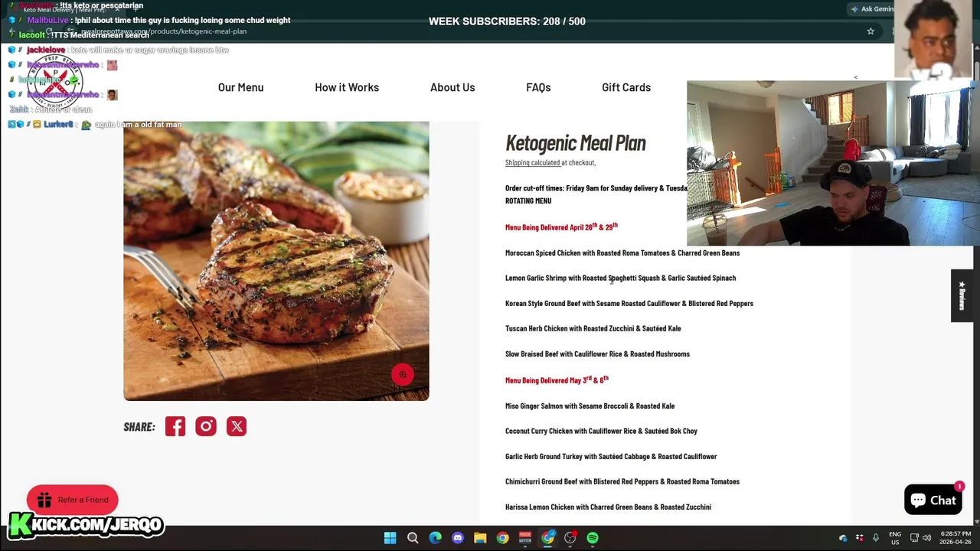Click the grilled steak product image
The image size is (980, 551).
point(276,260)
